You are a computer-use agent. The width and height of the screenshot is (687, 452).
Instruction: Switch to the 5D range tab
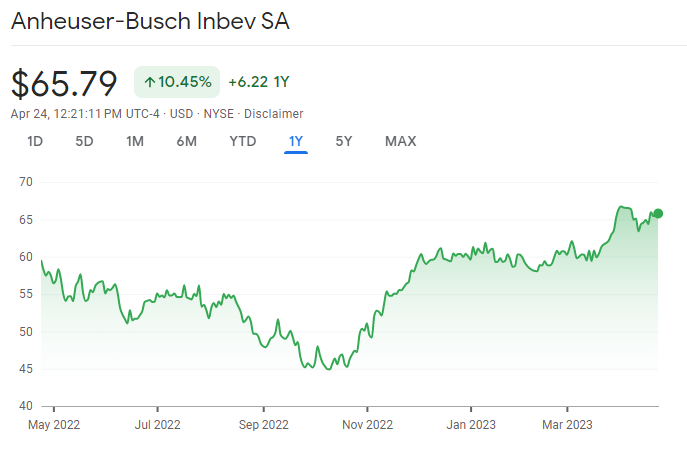(84, 141)
